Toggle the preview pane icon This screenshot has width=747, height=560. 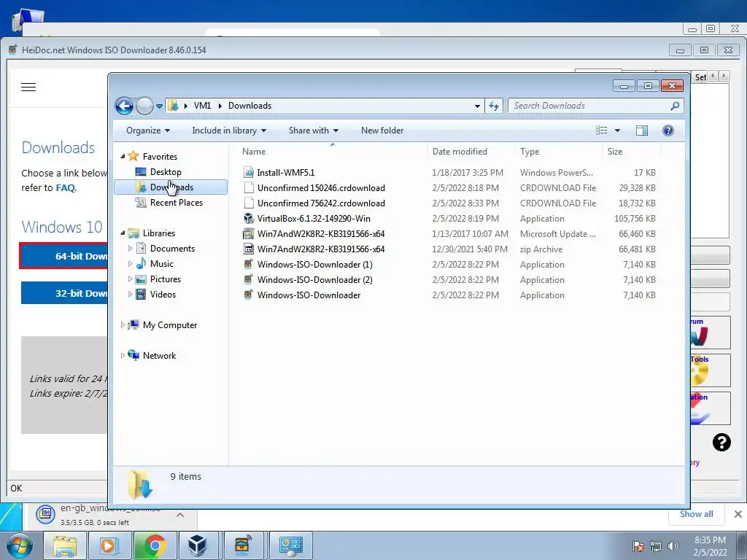[x=642, y=131]
